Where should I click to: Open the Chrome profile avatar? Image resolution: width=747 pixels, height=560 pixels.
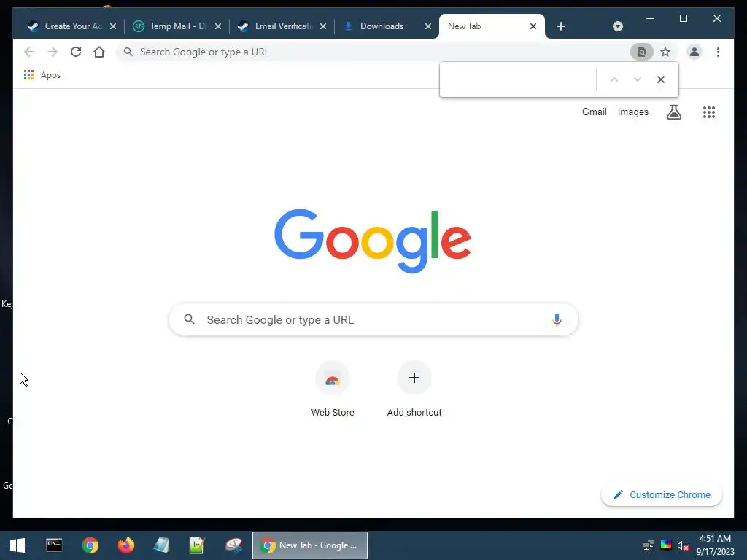694,52
